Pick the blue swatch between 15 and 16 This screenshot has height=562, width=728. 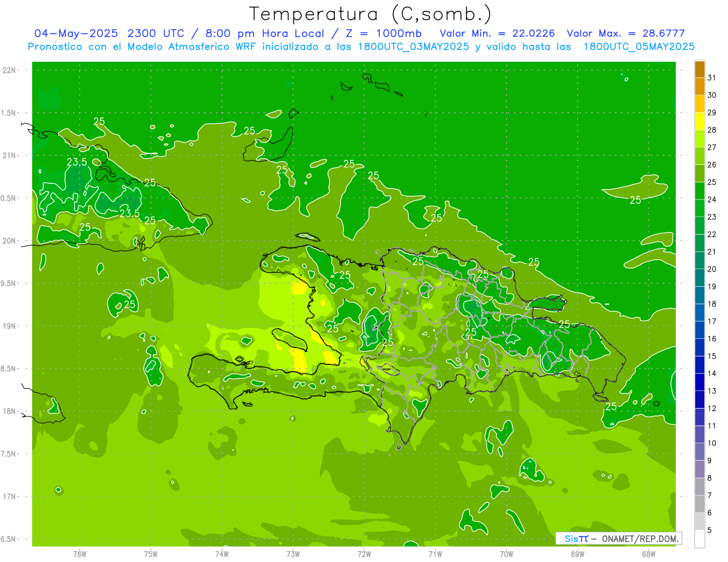pos(699,347)
